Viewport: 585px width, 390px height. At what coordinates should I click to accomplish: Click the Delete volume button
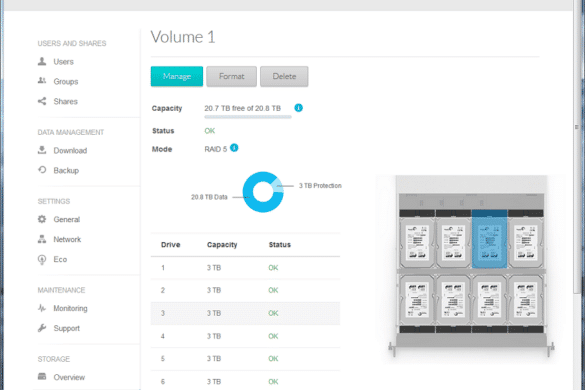coord(284,77)
